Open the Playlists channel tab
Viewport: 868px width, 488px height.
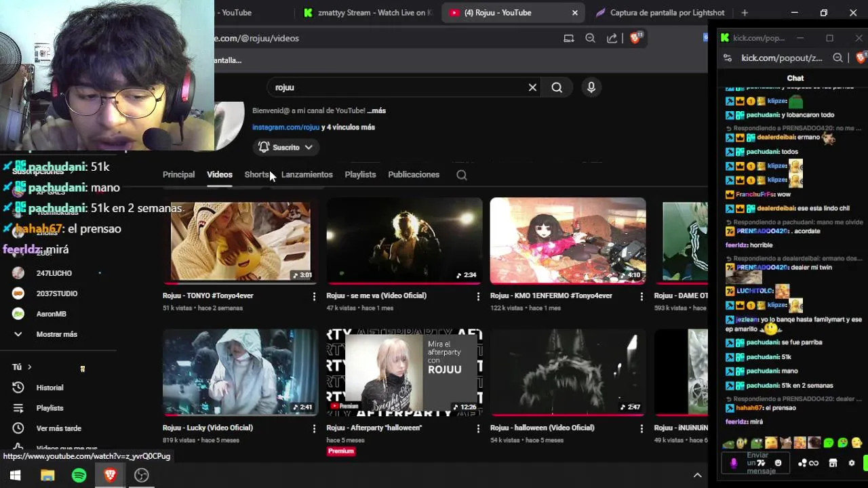[x=360, y=175]
